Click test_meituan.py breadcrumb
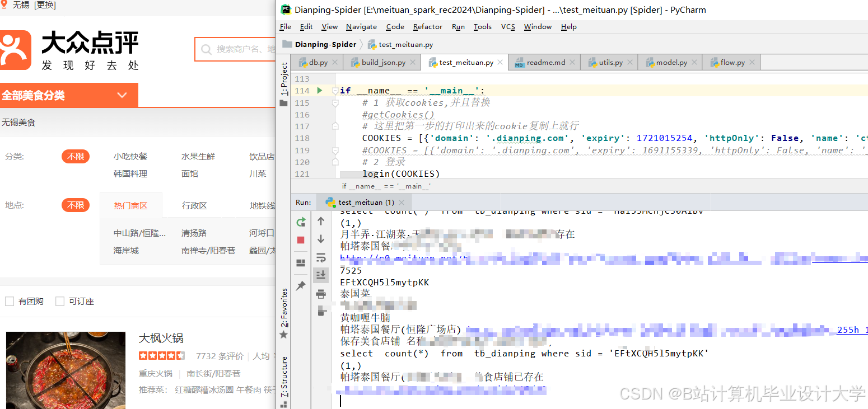Viewport: 868px width, 409px height. [400, 45]
